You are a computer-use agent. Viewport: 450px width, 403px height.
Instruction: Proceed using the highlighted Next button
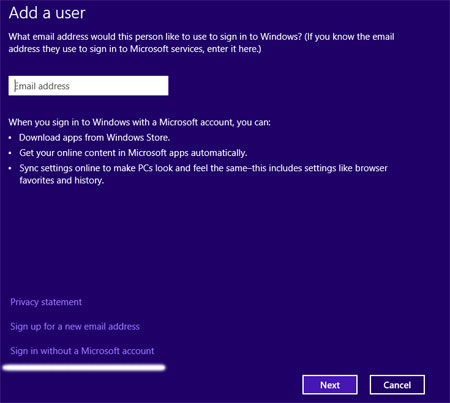pyautogui.click(x=330, y=385)
